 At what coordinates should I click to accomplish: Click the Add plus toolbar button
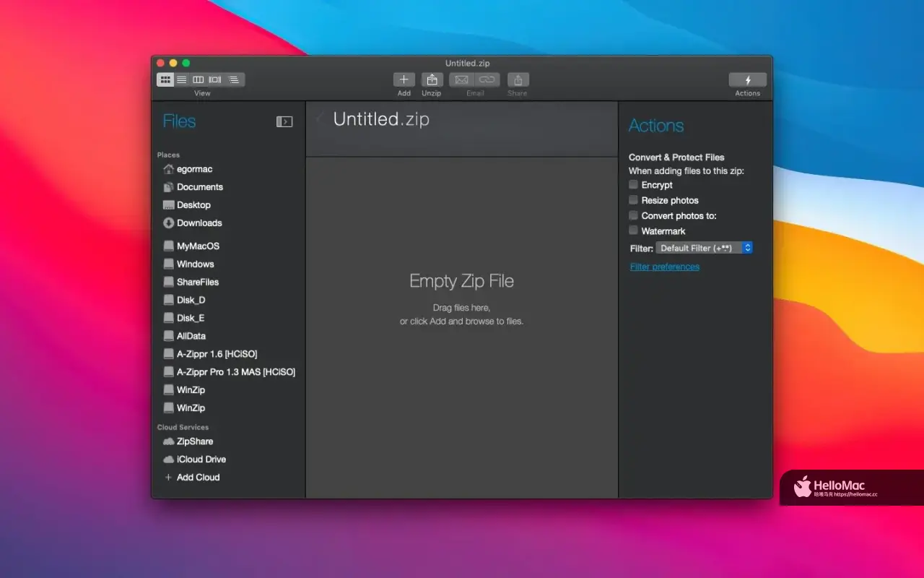coord(404,79)
